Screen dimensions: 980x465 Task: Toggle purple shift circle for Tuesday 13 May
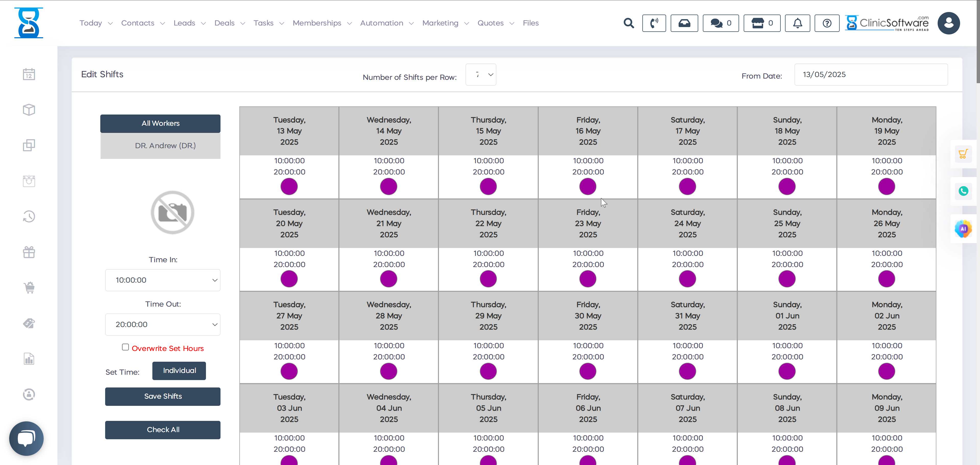click(x=289, y=187)
